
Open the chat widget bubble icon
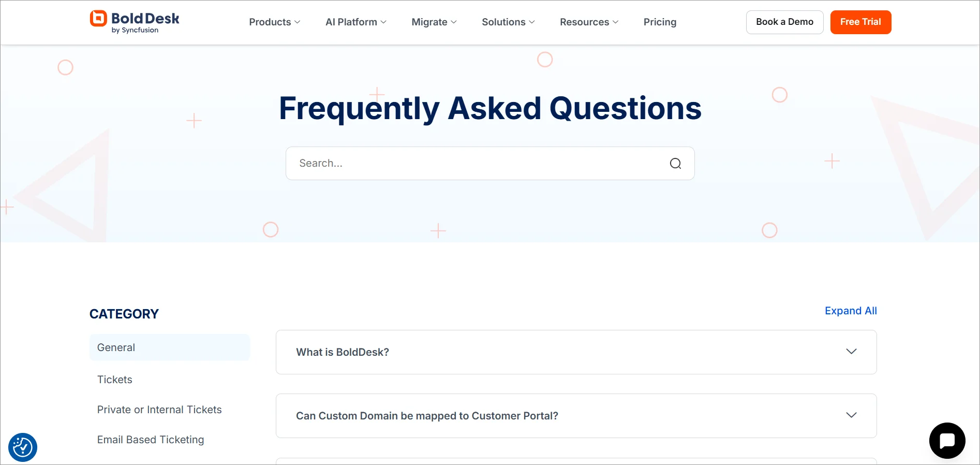tap(947, 441)
